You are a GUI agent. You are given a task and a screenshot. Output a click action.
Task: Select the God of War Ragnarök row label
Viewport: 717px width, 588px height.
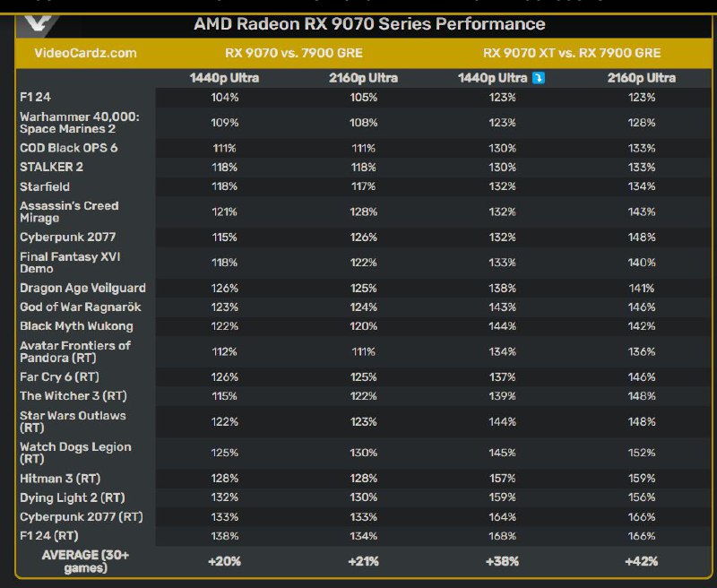coord(81,307)
